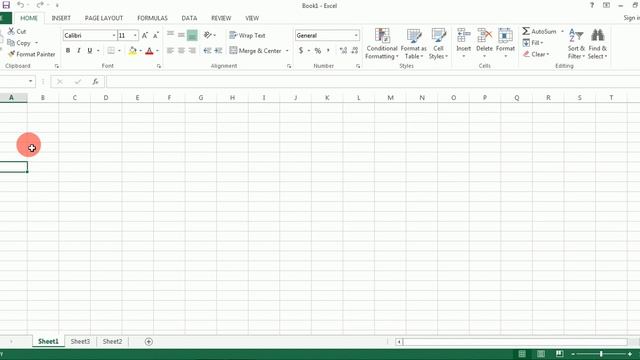Open the DATA ribbon tab
Screen dimensions: 640x360
189,18
